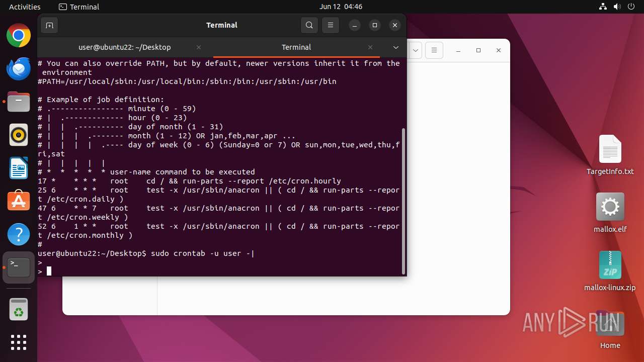Click the 'day of month (1 - 31)' line
644x362 pixels.
click(130, 127)
